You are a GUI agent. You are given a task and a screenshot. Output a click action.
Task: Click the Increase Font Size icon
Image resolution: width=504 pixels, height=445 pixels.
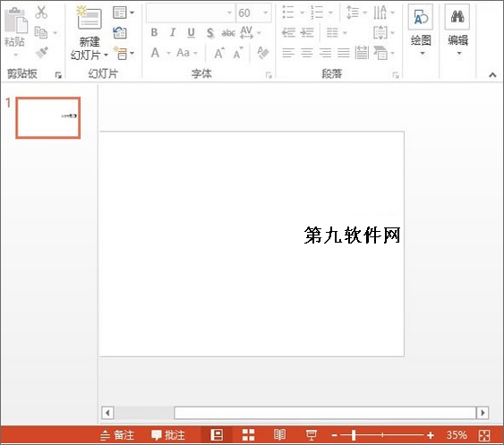pos(219,53)
